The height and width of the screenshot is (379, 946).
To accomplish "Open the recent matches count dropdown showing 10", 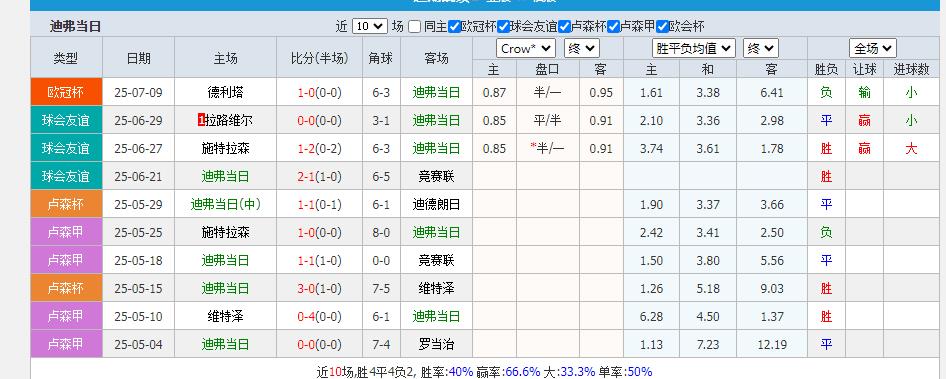I will tap(369, 27).
